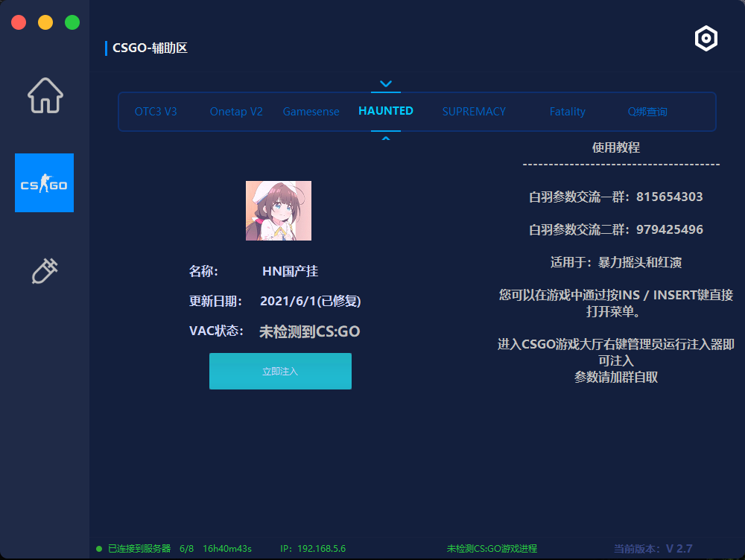
Task: Switch to the SUPREMACY tab
Action: tap(474, 111)
